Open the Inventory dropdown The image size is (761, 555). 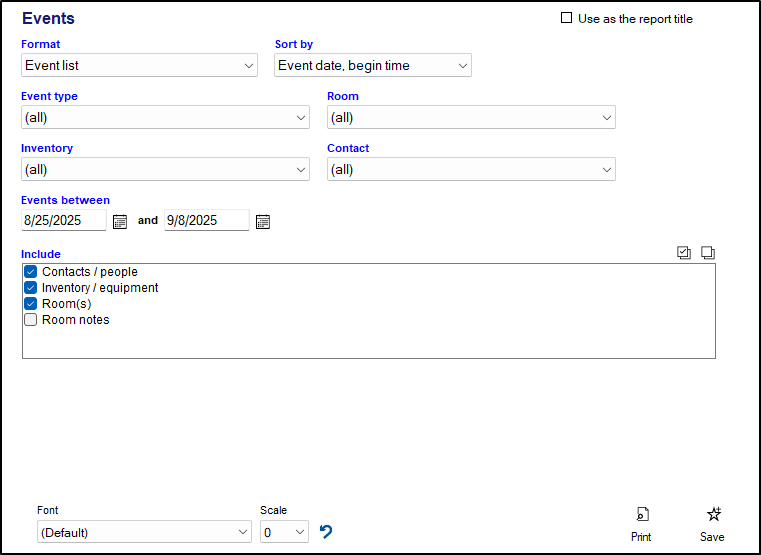[x=165, y=170]
